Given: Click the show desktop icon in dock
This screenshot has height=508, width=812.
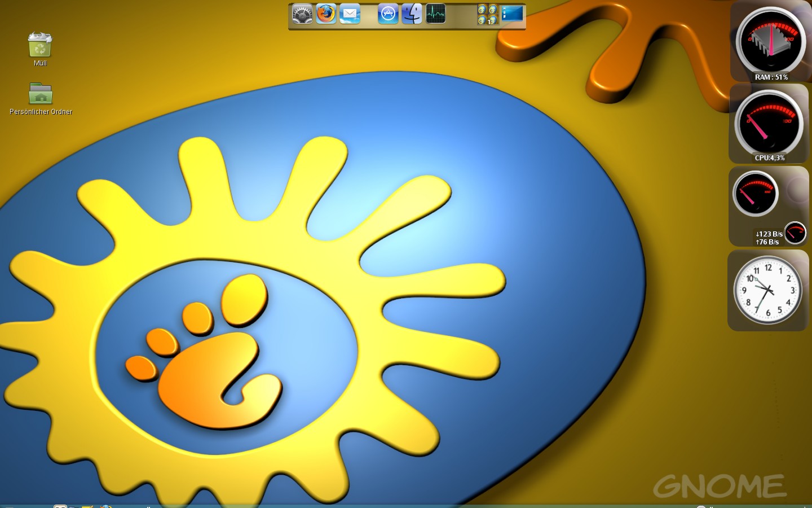Looking at the screenshot, I should click(x=513, y=14).
